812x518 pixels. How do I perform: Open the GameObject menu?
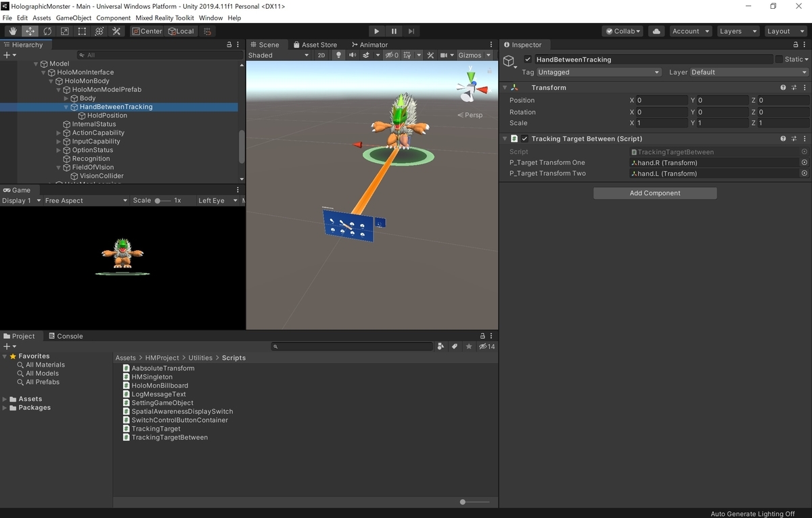[x=74, y=18]
